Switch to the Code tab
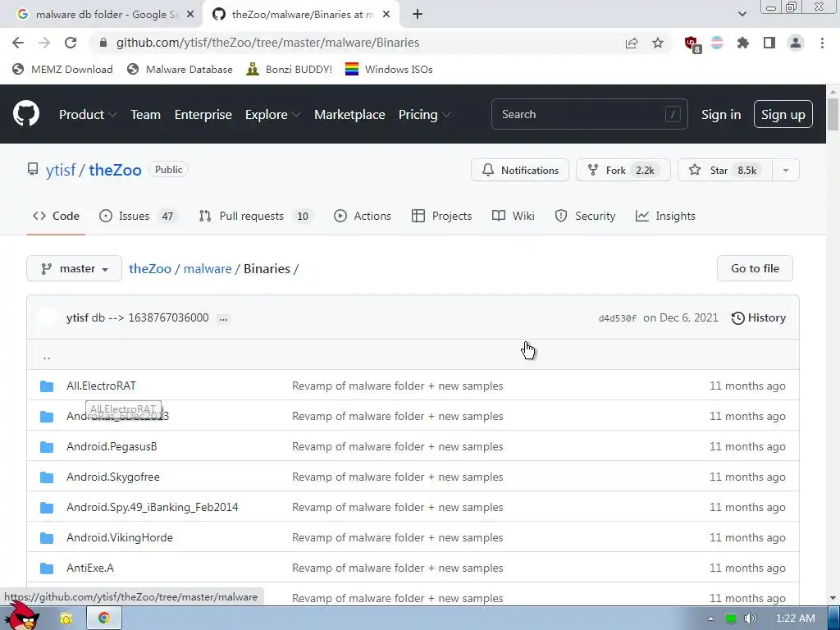 [56, 216]
